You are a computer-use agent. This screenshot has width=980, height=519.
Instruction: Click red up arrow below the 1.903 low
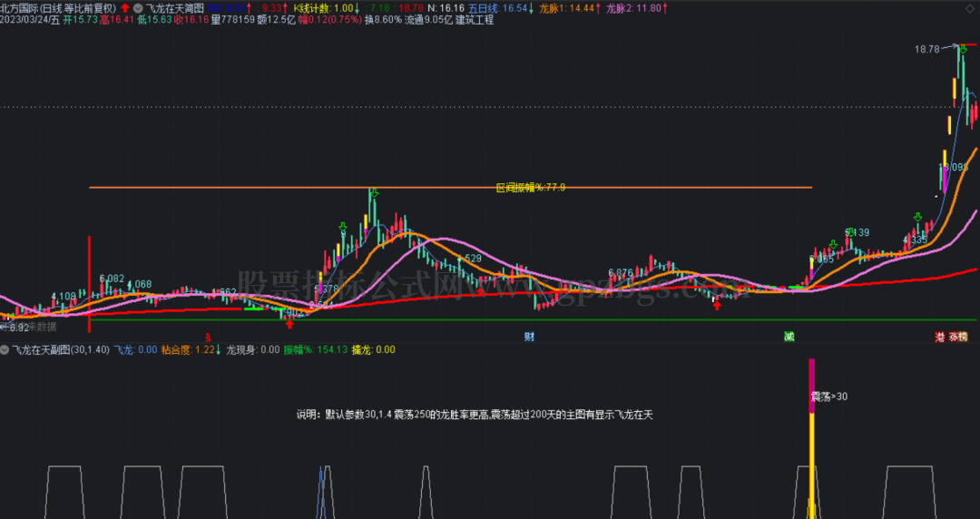[x=289, y=324]
